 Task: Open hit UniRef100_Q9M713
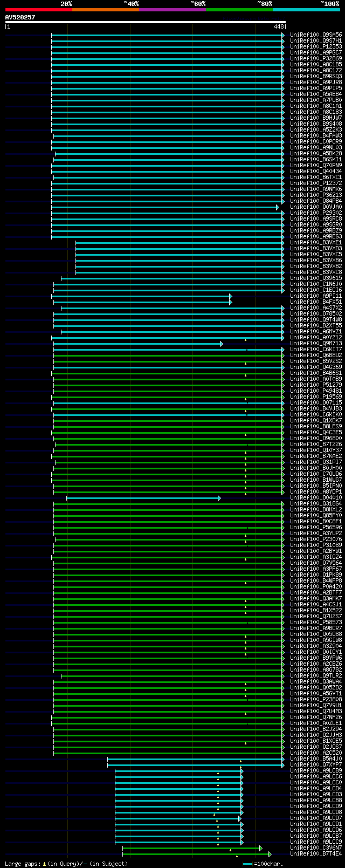point(316,343)
